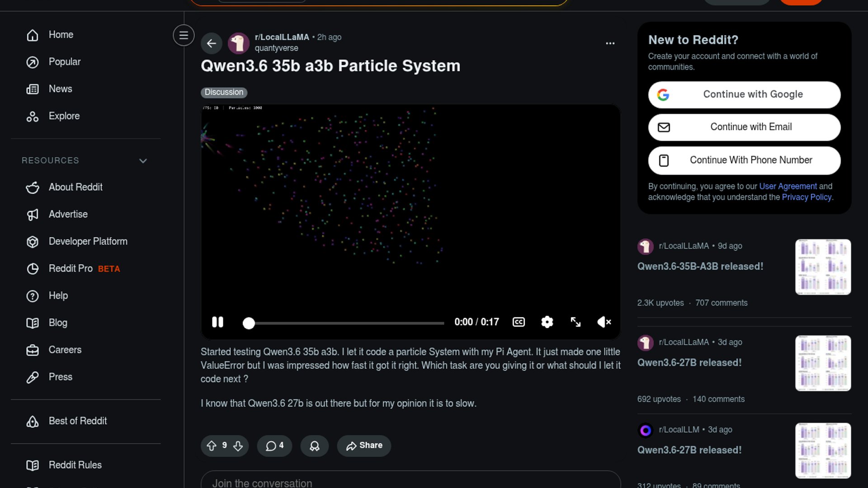
Task: Collapse the left navigation sidebar
Action: tap(184, 35)
